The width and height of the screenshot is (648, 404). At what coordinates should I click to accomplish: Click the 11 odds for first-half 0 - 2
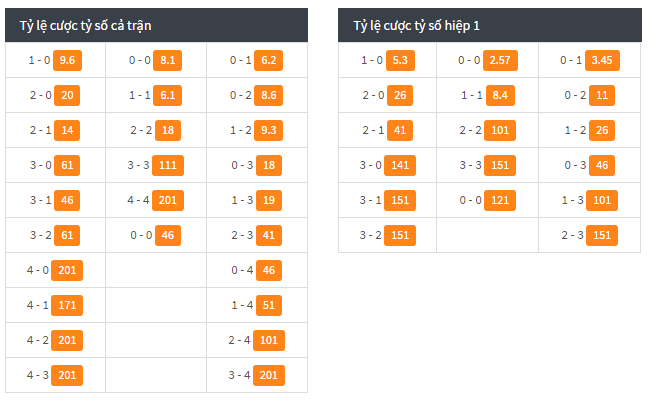click(602, 95)
